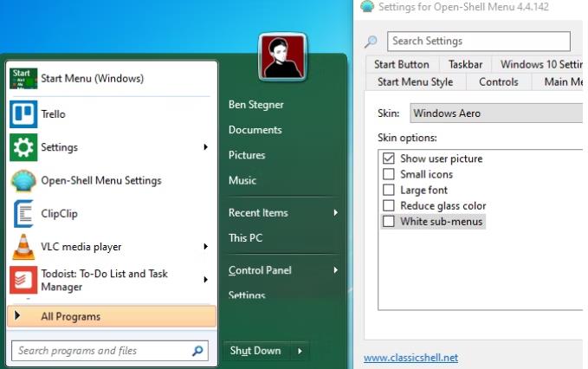Screen dimensions: 588x369
Task: Switch to the Taskbar tab
Action: click(x=465, y=64)
